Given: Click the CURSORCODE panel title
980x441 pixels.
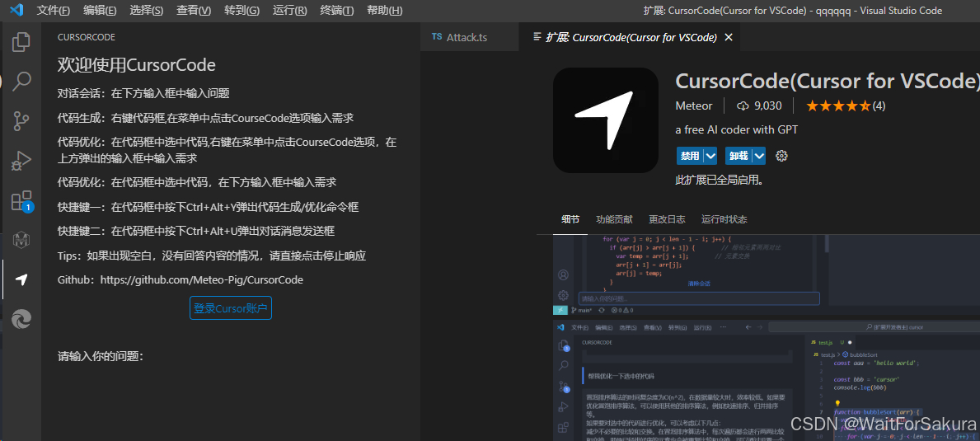Looking at the screenshot, I should [x=87, y=37].
